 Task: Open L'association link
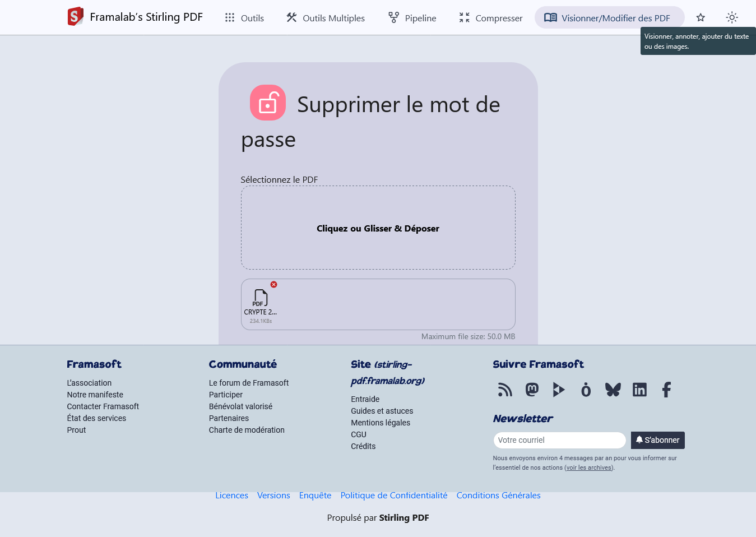coord(89,383)
